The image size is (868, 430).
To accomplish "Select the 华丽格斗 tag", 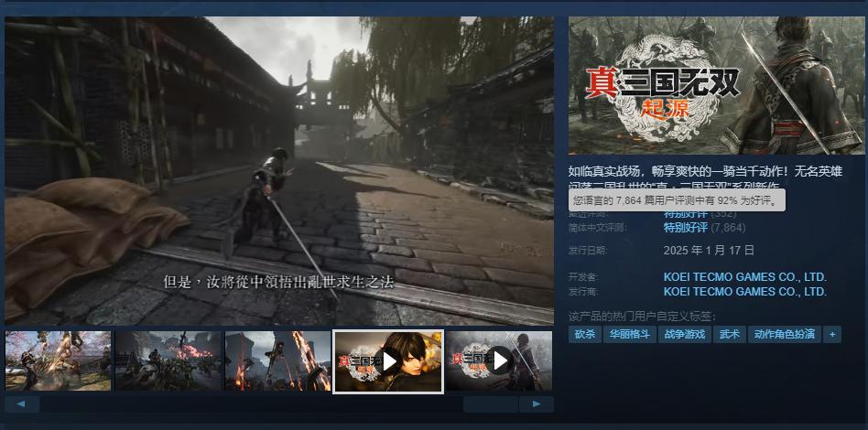I will click(630, 334).
